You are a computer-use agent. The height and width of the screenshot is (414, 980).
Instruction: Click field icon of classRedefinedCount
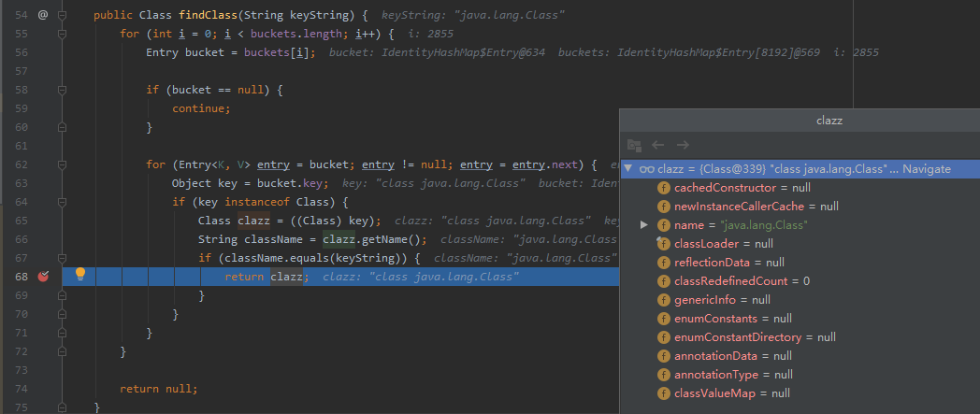point(664,281)
